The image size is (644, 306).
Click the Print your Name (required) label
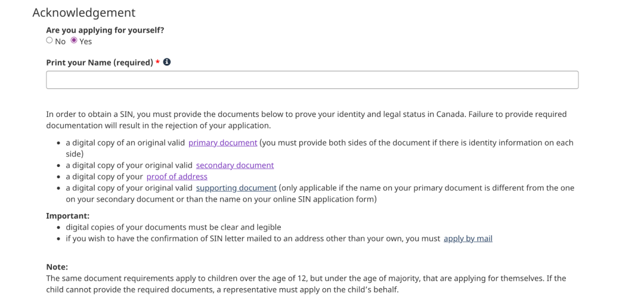click(x=99, y=63)
